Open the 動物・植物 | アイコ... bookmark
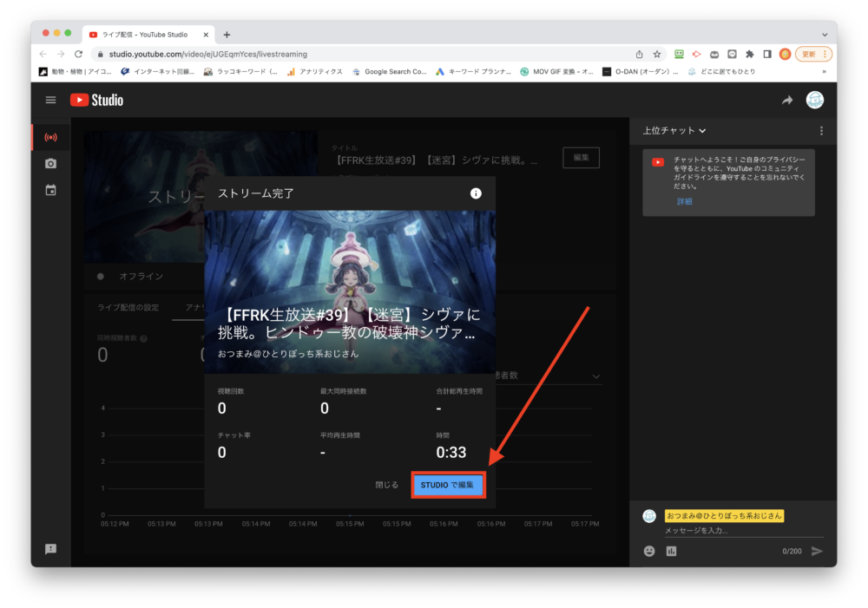The width and height of the screenshot is (868, 608). pyautogui.click(x=76, y=71)
